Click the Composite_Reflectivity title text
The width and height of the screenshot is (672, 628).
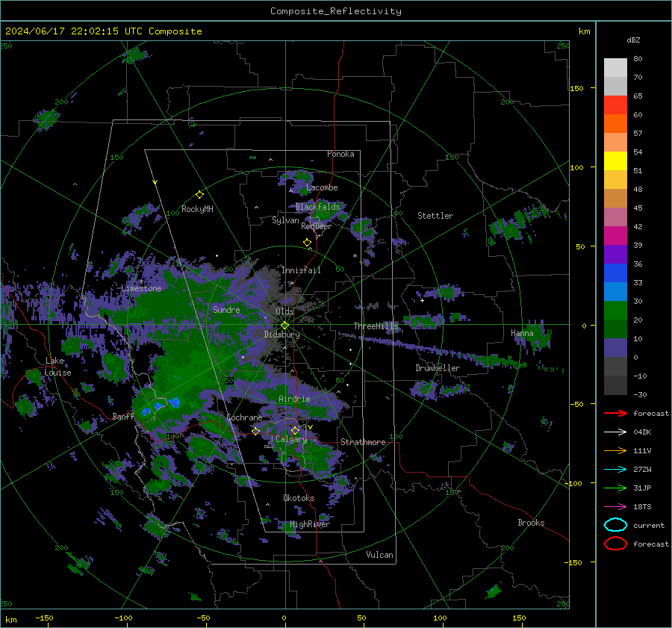point(335,11)
